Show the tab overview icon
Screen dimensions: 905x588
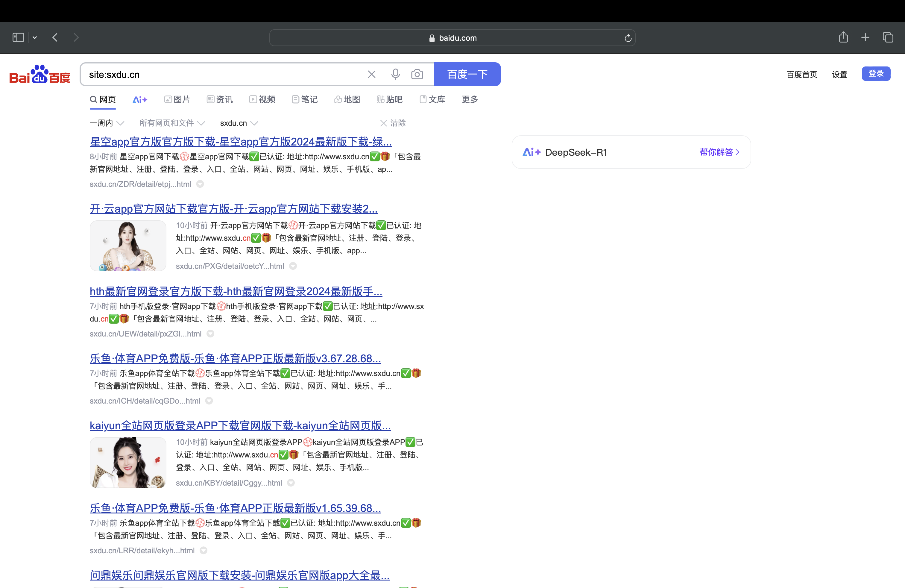888,37
